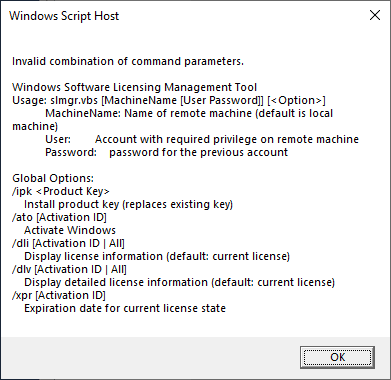Click 'Password: password for the previous account'
Image resolution: width=391 pixels, height=380 pixels.
click(167, 152)
